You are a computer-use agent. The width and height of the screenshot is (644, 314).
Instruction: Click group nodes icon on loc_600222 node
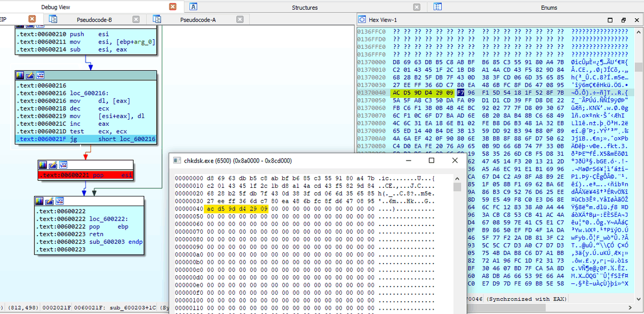pyautogui.click(x=58, y=200)
